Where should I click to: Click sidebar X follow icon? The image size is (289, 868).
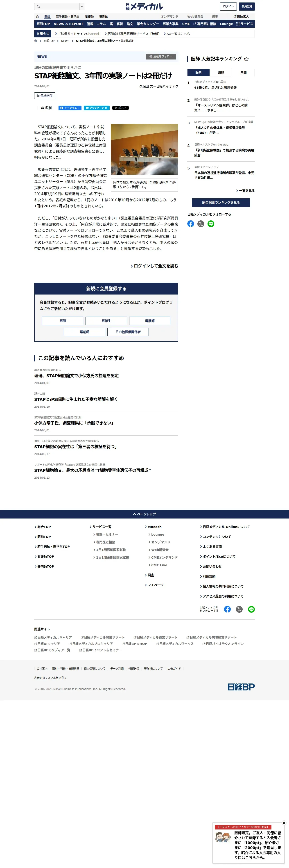pyautogui.click(x=201, y=224)
